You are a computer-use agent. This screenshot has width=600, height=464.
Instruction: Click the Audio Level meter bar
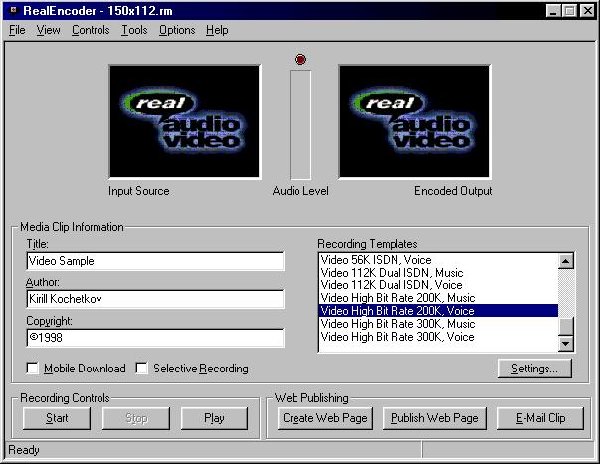(300, 124)
